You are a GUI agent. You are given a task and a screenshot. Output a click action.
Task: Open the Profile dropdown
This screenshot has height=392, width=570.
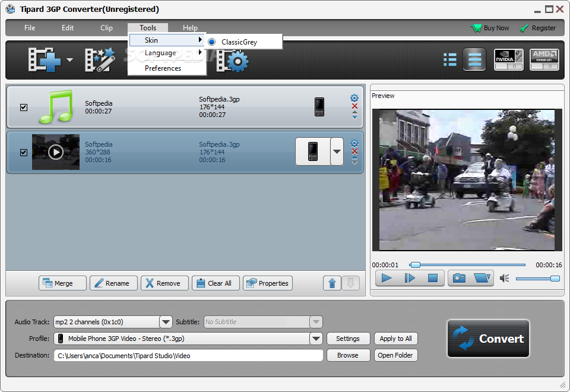[x=316, y=339]
